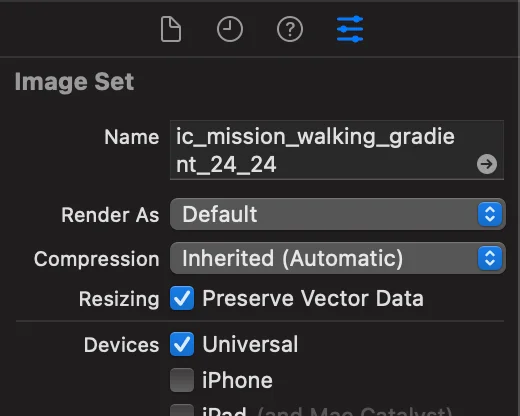Screen dimensions: 520x416
Task: Click the Image Set section header
Action: [74, 82]
